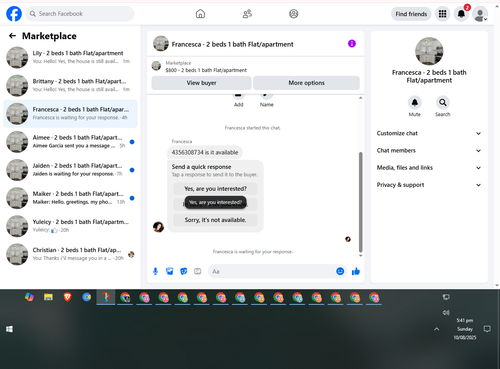This screenshot has width=500, height=369.
Task: Click the taskbar clock 5:41 pm
Action: tap(465, 320)
